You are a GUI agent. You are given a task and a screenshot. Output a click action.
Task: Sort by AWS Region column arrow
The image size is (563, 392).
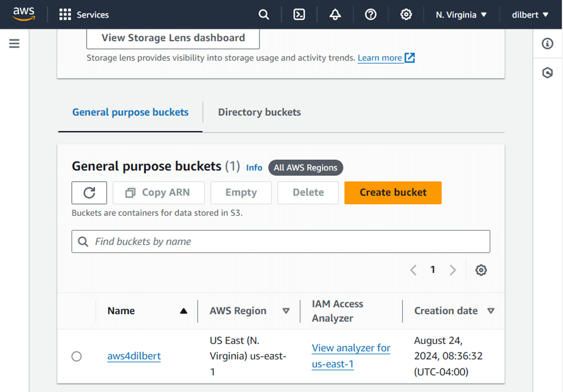[286, 311]
